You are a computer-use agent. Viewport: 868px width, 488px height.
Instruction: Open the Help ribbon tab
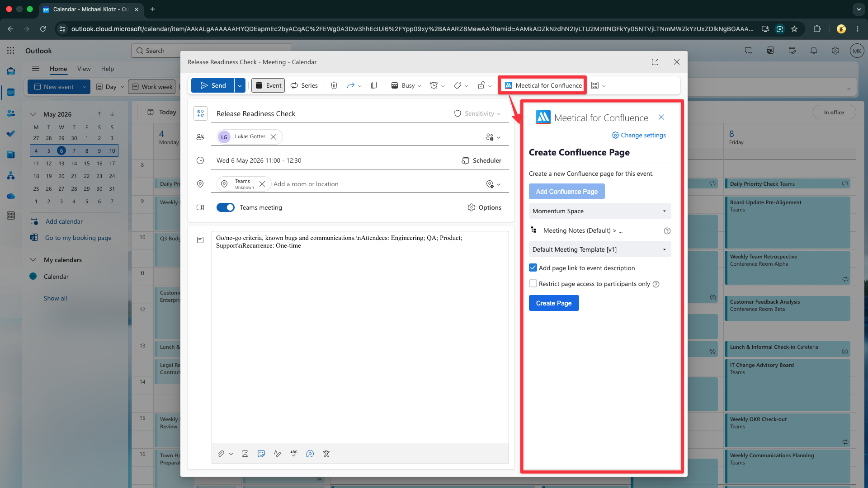click(108, 69)
